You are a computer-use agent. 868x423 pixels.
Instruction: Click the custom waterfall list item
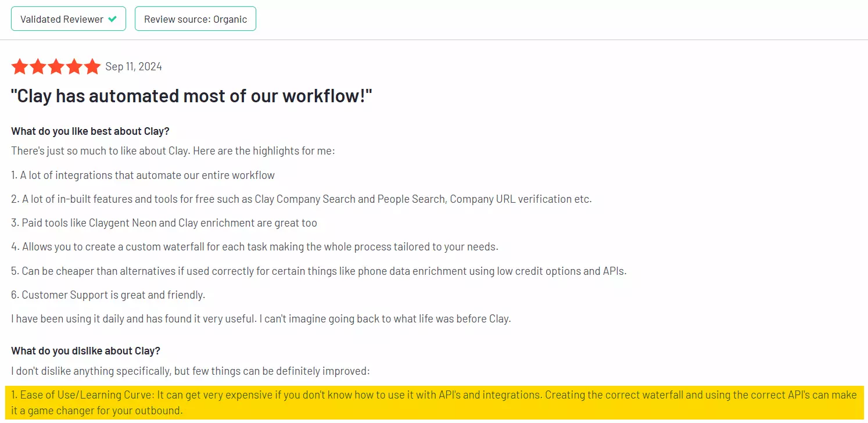tap(254, 247)
